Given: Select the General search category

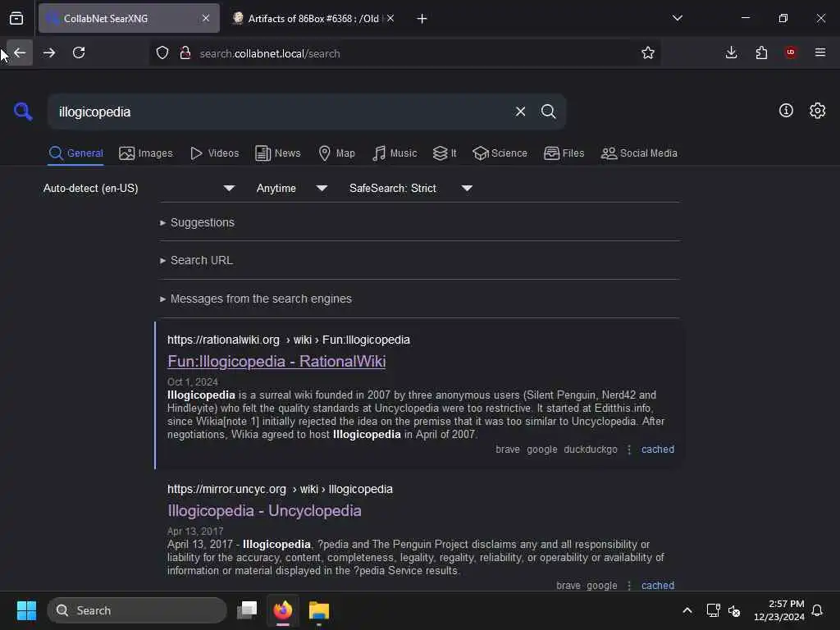Looking at the screenshot, I should click(x=75, y=153).
